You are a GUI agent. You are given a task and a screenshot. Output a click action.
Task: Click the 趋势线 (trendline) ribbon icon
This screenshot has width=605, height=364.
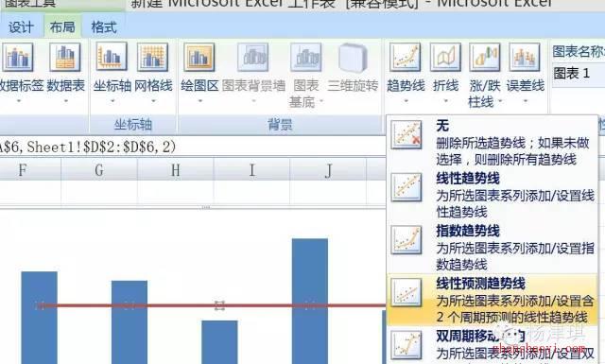coord(405,57)
